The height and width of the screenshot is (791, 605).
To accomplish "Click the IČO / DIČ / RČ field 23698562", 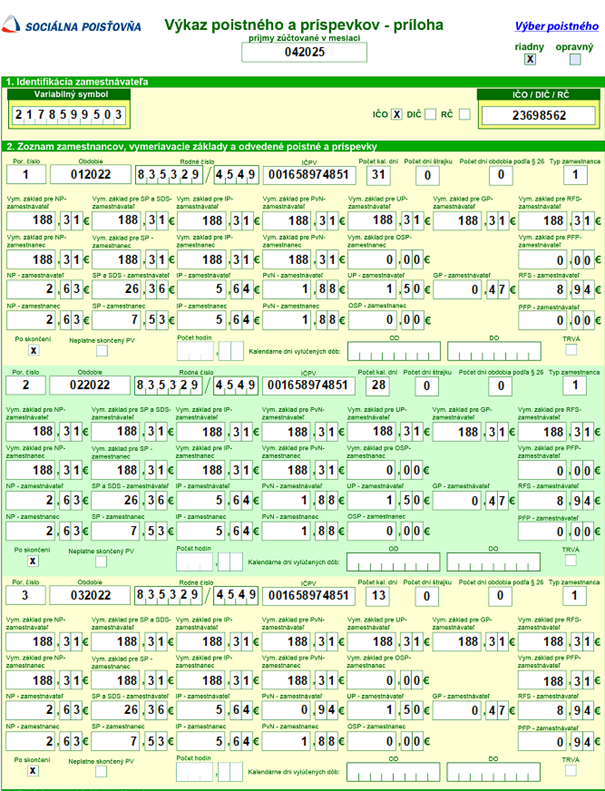I will coord(538,116).
